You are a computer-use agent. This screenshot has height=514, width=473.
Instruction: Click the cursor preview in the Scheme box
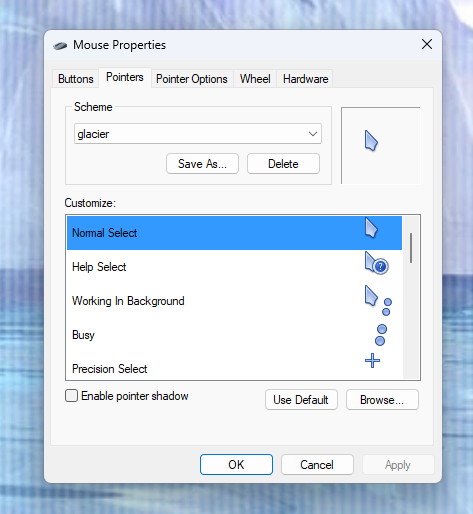(x=371, y=141)
